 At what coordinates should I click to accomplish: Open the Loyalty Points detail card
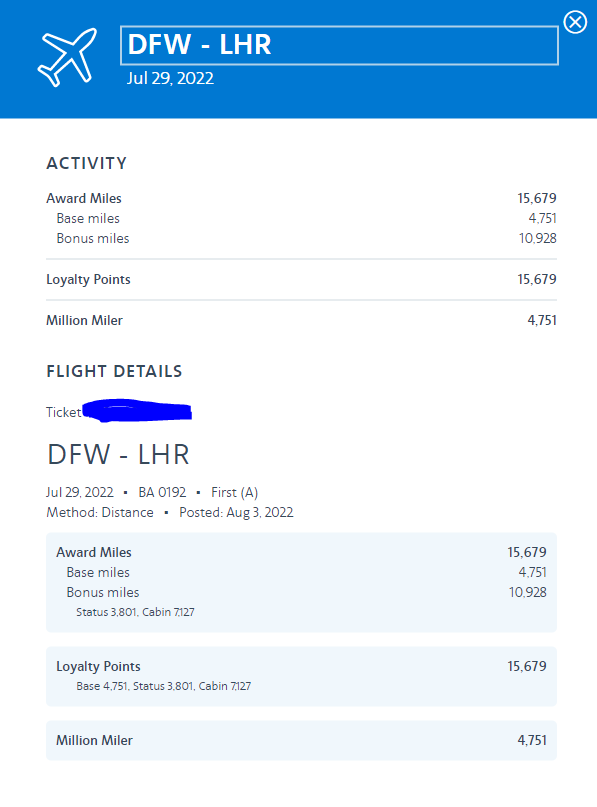[301, 676]
